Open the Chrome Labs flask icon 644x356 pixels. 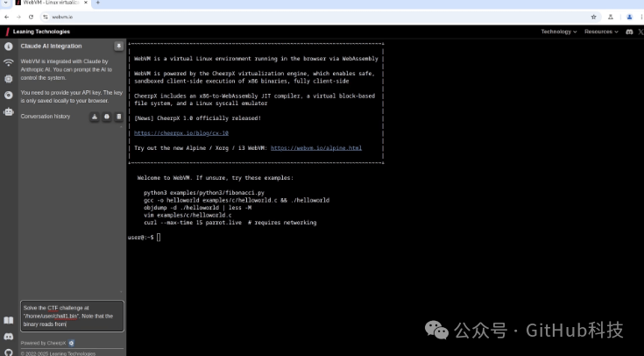[611, 17]
